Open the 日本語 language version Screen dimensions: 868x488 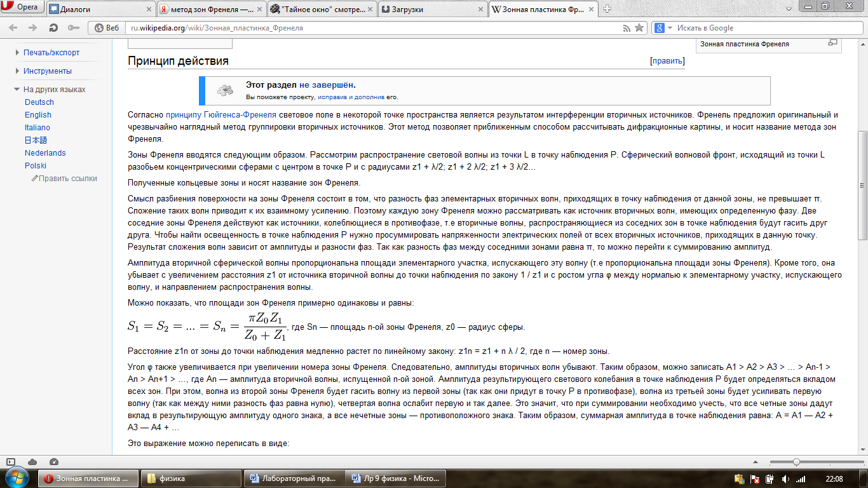point(36,140)
